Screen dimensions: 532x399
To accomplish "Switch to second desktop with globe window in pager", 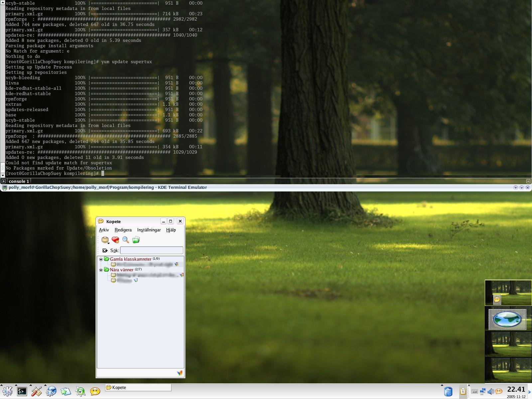I will point(508,319).
